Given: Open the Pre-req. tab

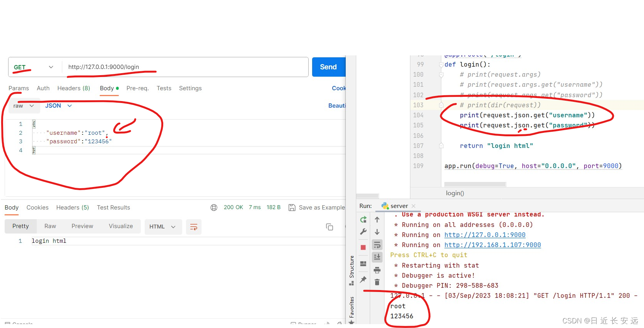Looking at the screenshot, I should pos(137,88).
